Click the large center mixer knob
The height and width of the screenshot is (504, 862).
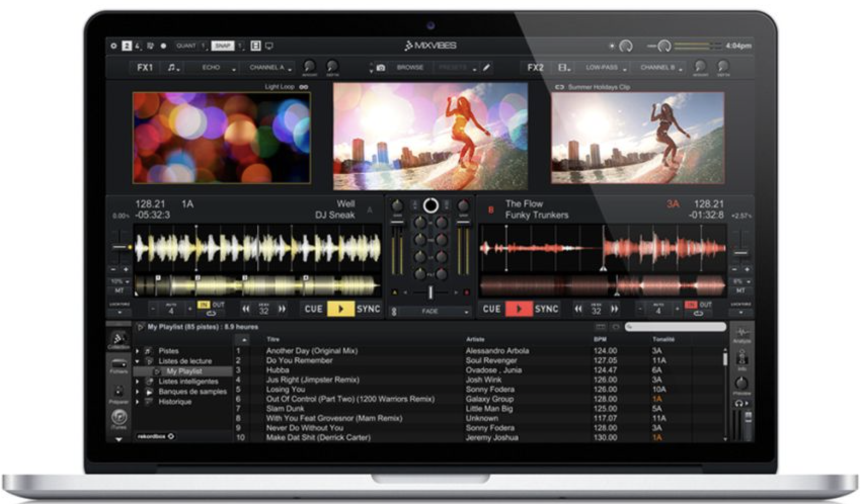430,205
